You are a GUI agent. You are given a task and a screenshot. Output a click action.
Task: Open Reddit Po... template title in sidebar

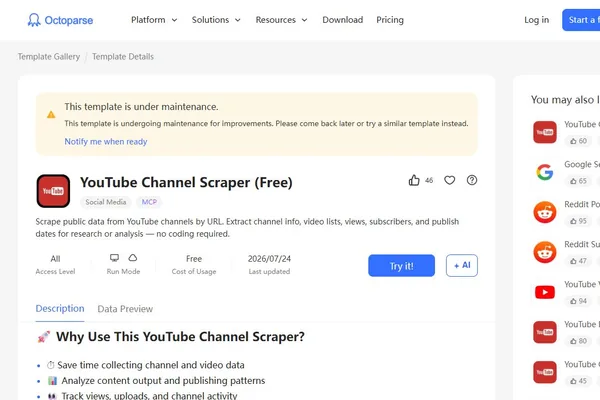pyautogui.click(x=582, y=204)
